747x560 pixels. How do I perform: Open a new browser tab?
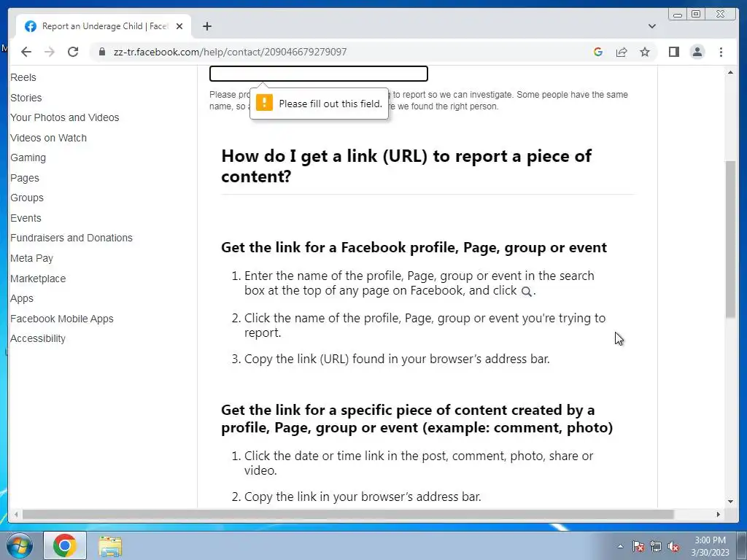pyautogui.click(x=206, y=26)
